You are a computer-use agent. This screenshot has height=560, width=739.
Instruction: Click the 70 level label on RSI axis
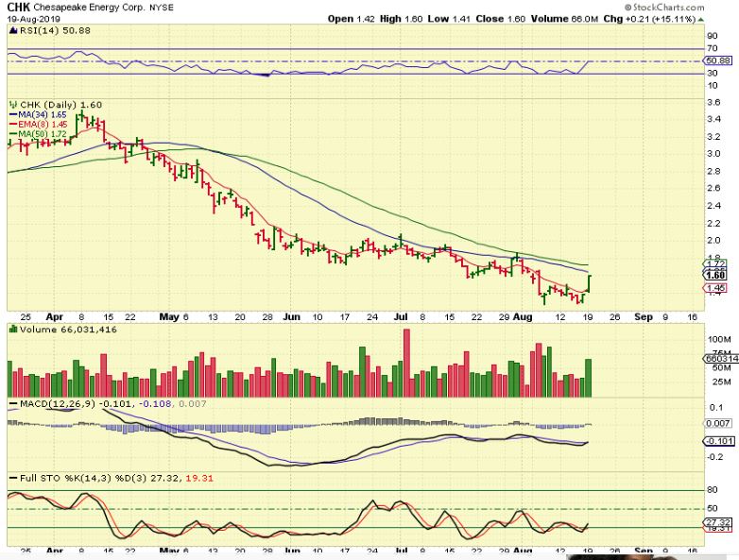coord(713,48)
